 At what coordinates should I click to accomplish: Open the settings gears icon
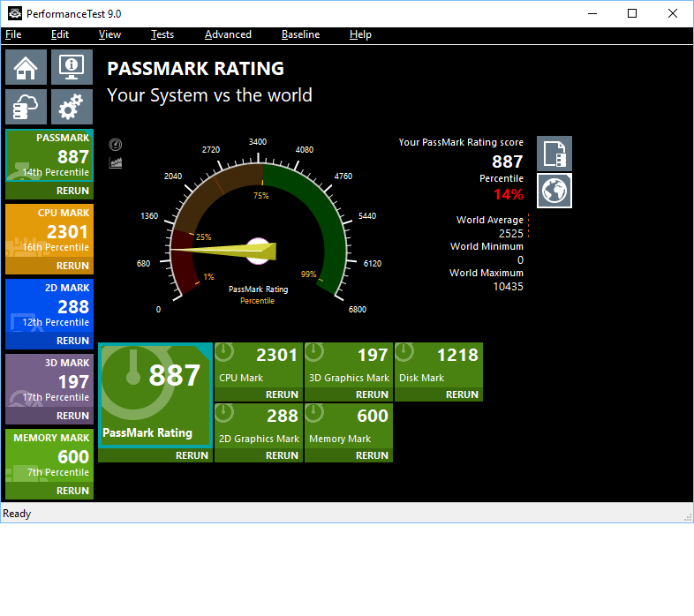[x=72, y=107]
